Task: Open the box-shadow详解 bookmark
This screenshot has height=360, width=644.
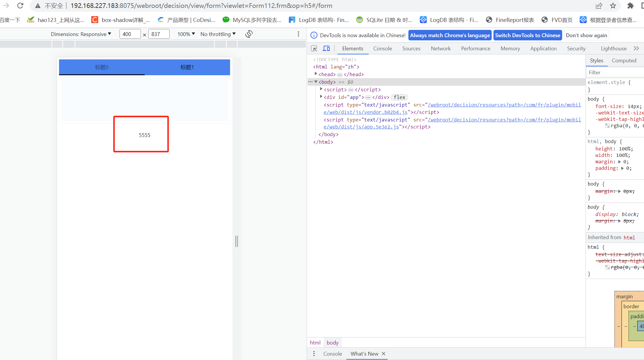Action: point(121,20)
